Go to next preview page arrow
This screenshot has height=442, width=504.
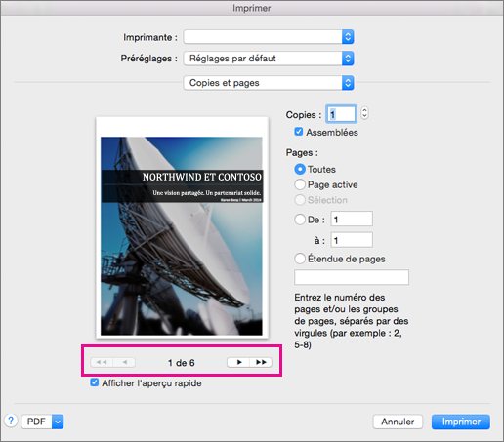point(238,362)
